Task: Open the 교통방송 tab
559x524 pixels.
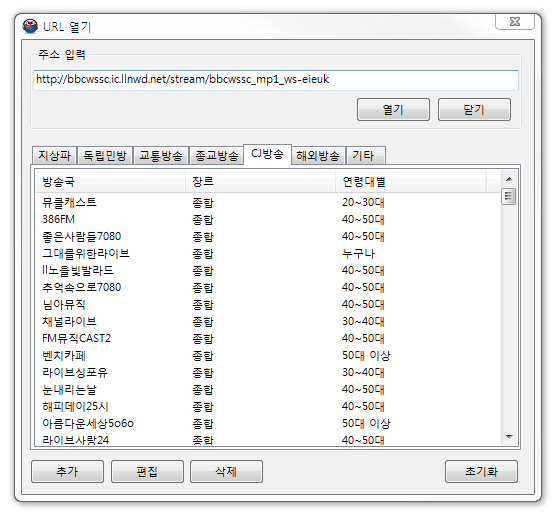Action: 161,156
